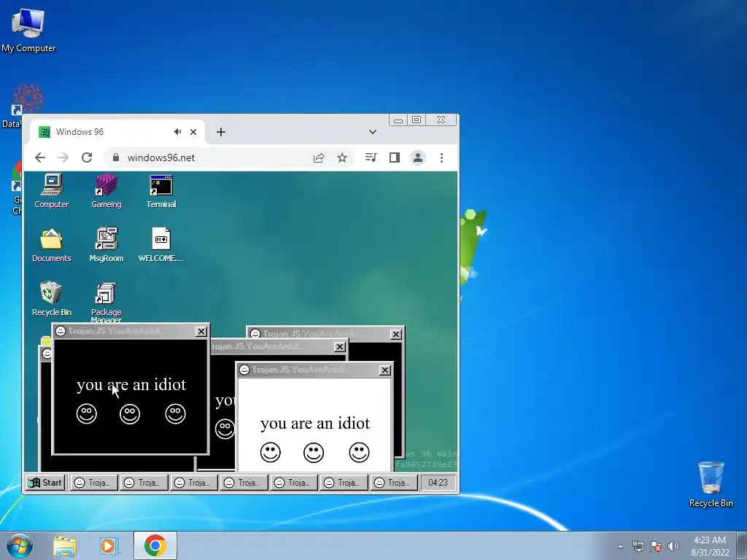
Task: Bookmark this tab with the star icon
Action: 342,157
